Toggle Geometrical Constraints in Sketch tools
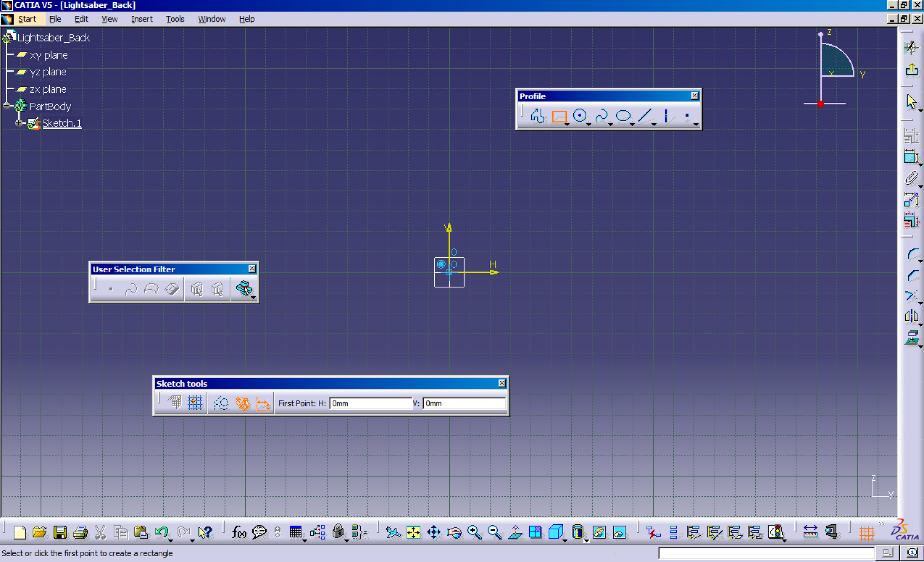Image resolution: width=924 pixels, height=562 pixels. pyautogui.click(x=242, y=403)
